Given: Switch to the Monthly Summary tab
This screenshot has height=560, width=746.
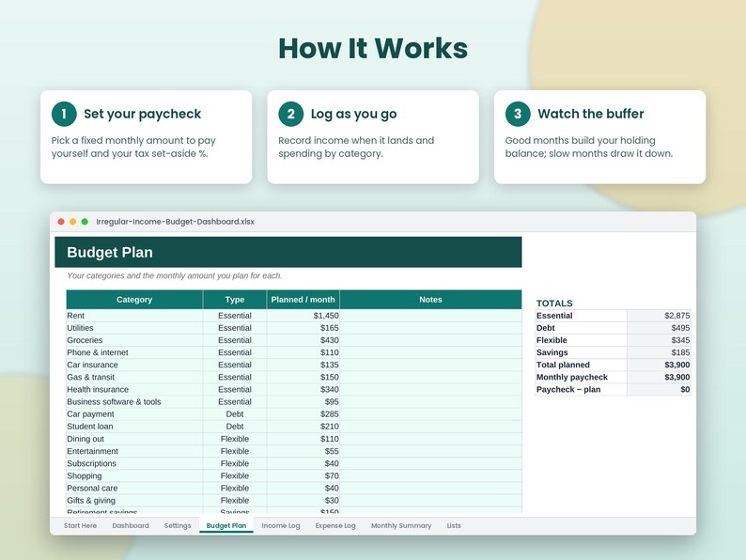Looking at the screenshot, I should [x=401, y=526].
